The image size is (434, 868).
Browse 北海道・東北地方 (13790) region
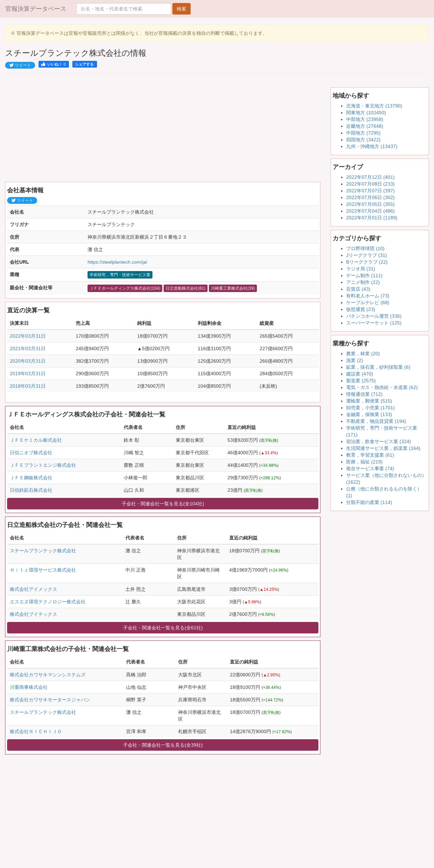[374, 106]
